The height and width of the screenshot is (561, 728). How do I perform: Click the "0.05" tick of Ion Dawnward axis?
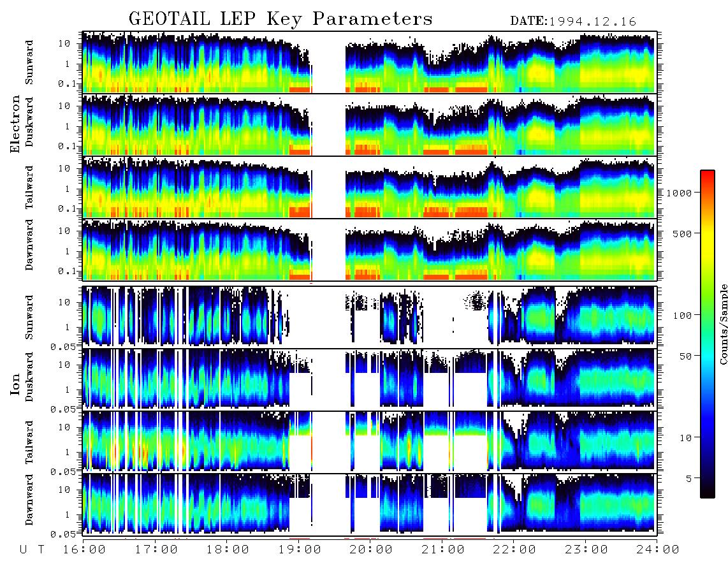pyautogui.click(x=64, y=534)
